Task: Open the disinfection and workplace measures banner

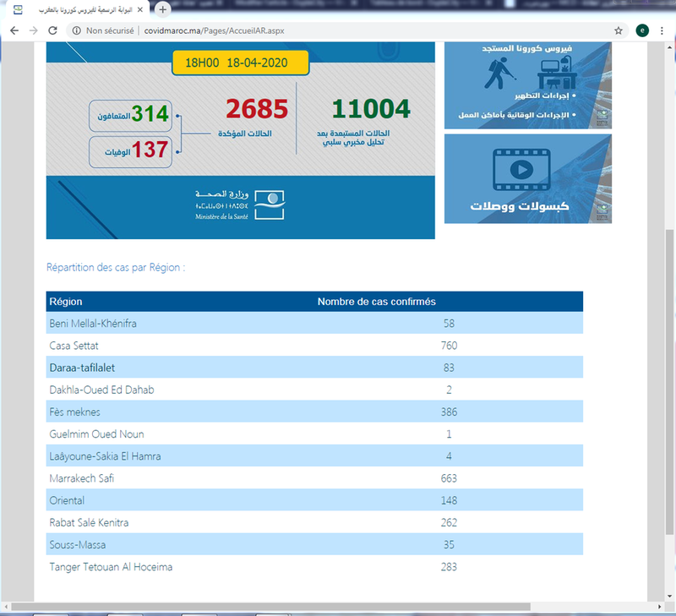Action: click(527, 85)
